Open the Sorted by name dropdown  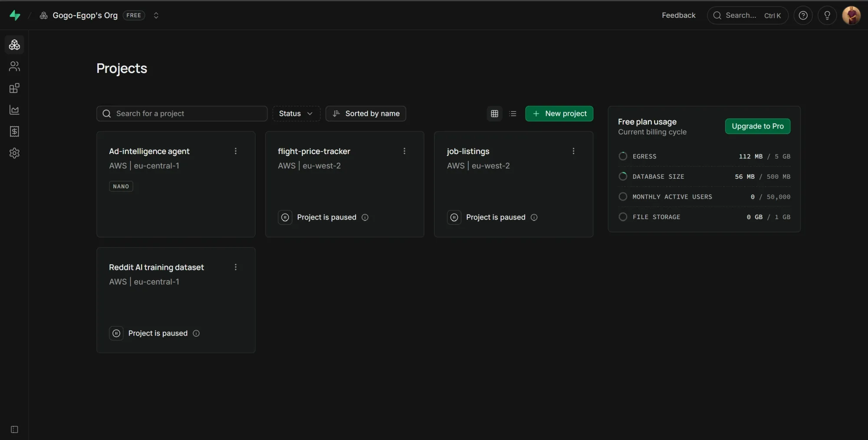366,114
